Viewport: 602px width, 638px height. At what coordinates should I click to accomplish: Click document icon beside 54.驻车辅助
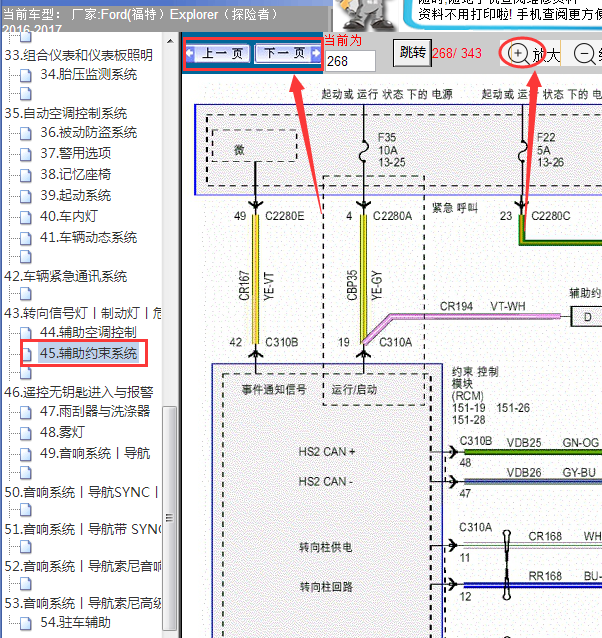[x=26, y=623]
